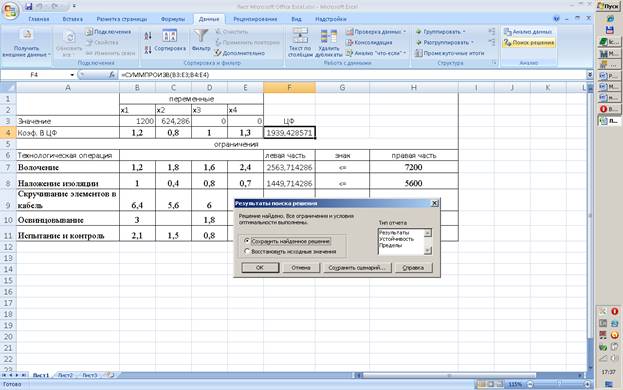Screen dimensions: 623x390
Task: Select Сохранить найденное решение radio option
Action: (x=247, y=241)
